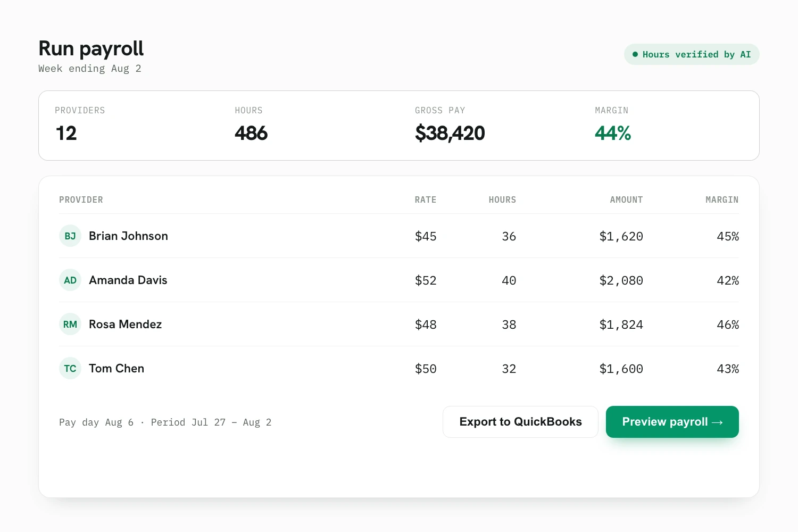Export payroll to QuickBooks
The height and width of the screenshot is (532, 798).
pos(520,422)
